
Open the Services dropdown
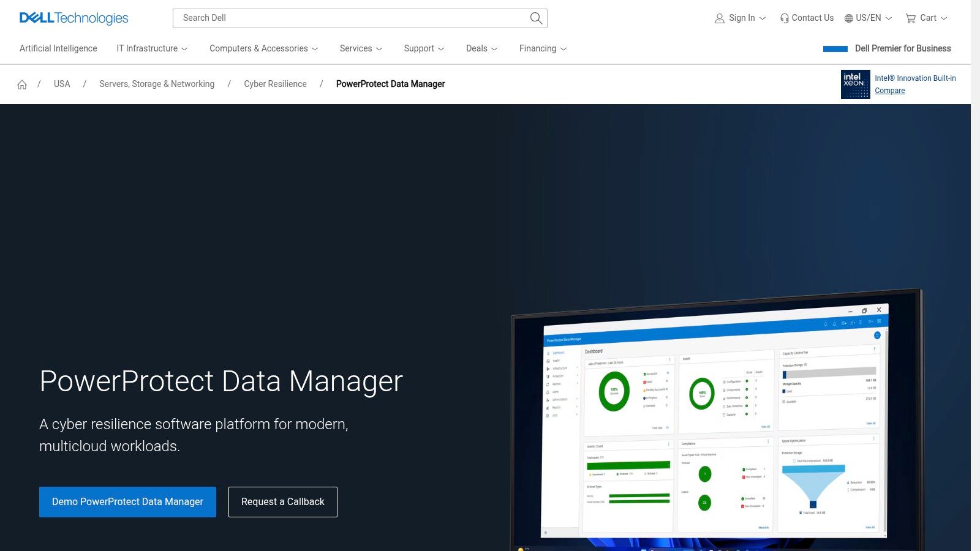(361, 48)
